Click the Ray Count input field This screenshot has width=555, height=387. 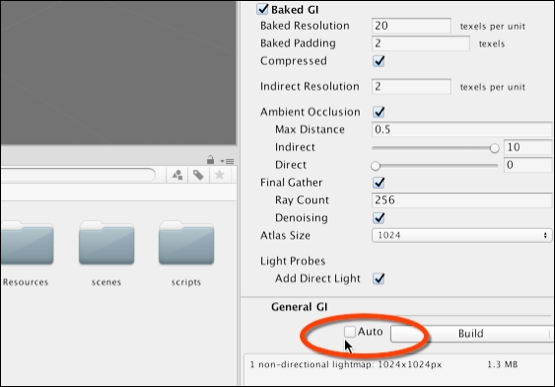462,200
